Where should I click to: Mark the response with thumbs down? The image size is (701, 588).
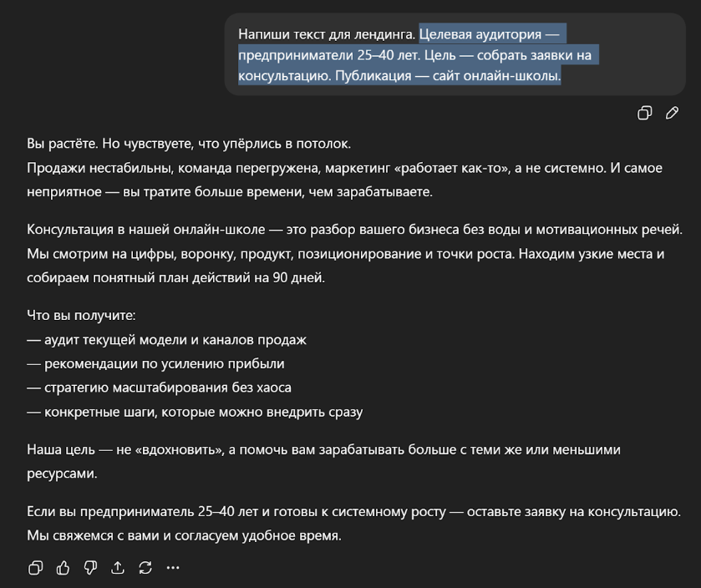(91, 568)
